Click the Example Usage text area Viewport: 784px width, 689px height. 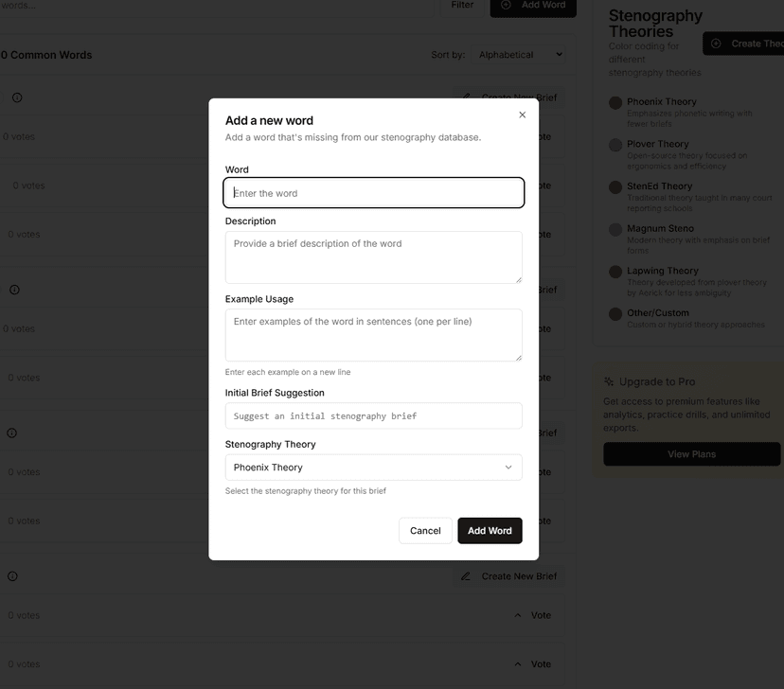pyautogui.click(x=373, y=335)
